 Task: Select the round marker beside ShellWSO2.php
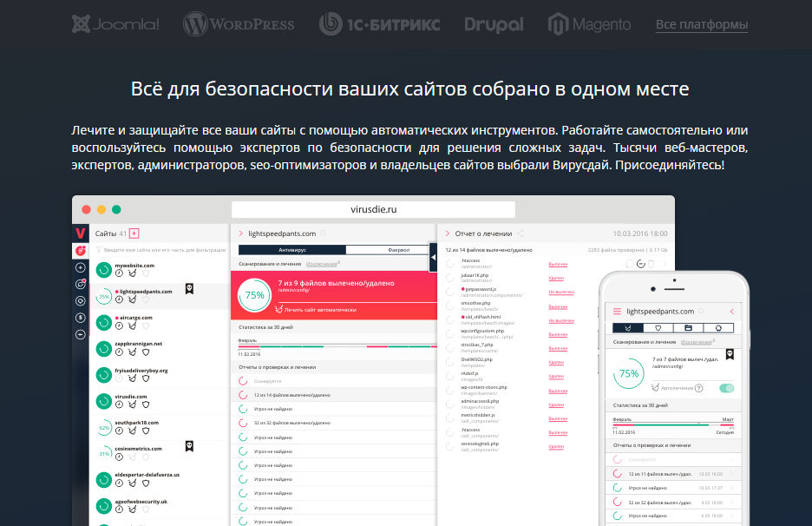[450, 362]
